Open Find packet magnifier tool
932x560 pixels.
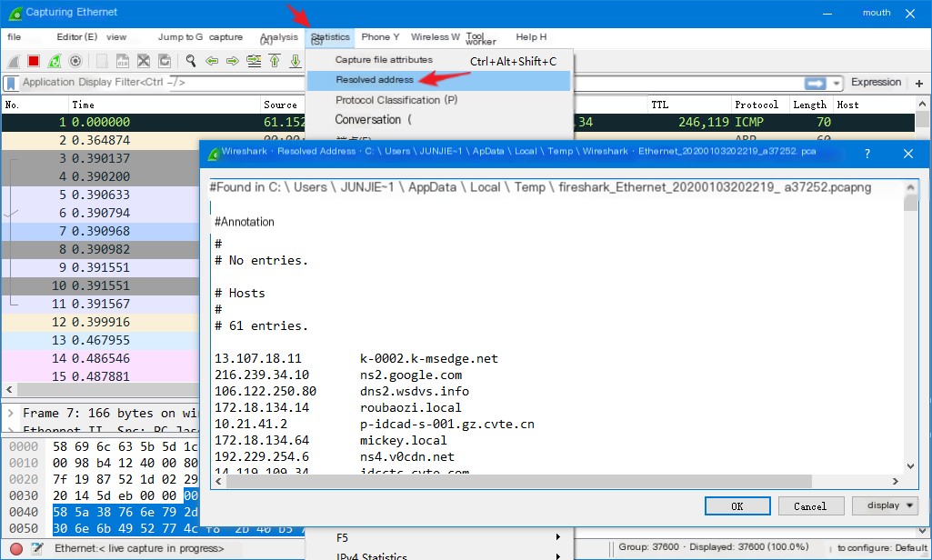tap(191, 61)
